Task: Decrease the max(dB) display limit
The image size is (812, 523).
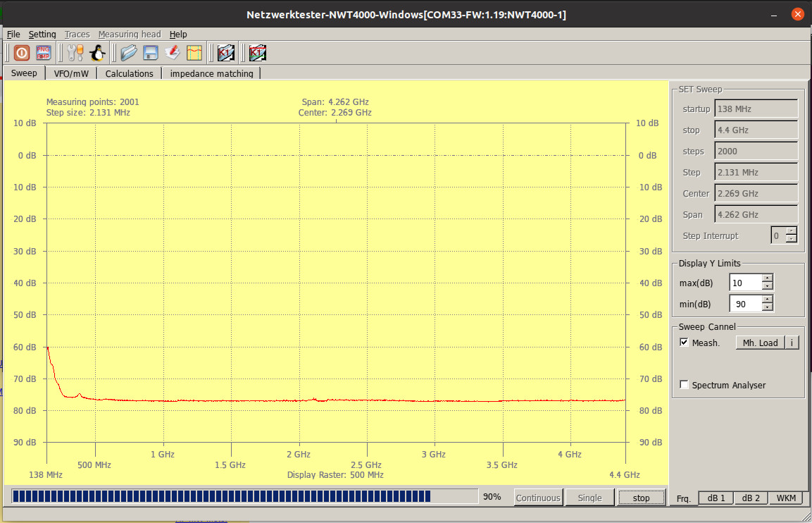Action: point(768,287)
